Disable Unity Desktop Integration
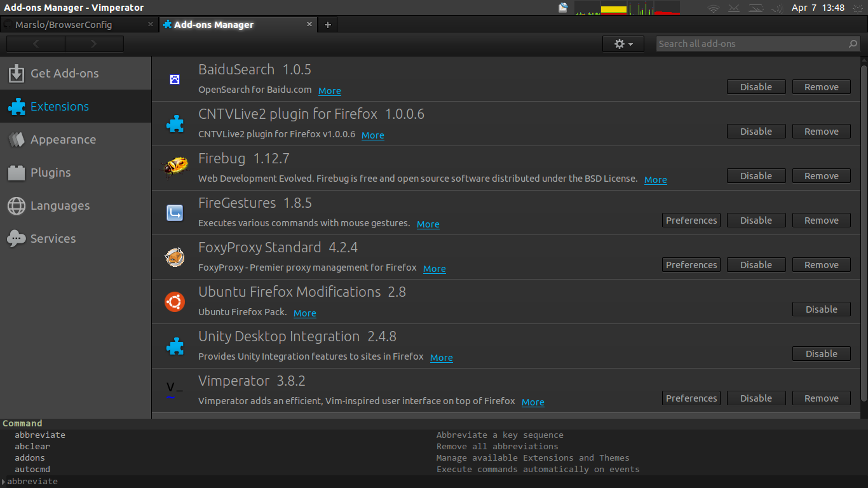The width and height of the screenshot is (868, 488). pyautogui.click(x=822, y=354)
